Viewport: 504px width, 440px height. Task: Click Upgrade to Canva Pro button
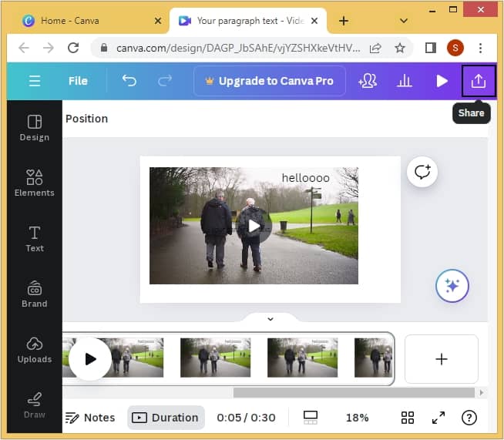coord(270,81)
